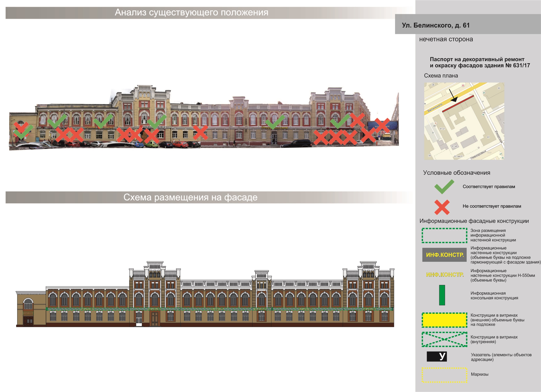Viewport: 541px width, 392px height.
Task: Select the yellow dotted Маркизы rectangle symbol
Action: click(445, 375)
